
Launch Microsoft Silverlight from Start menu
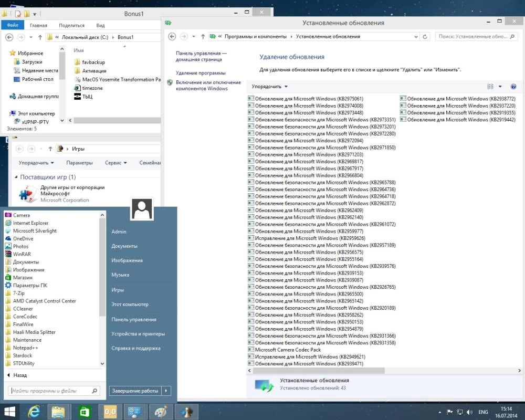pyautogui.click(x=35, y=231)
